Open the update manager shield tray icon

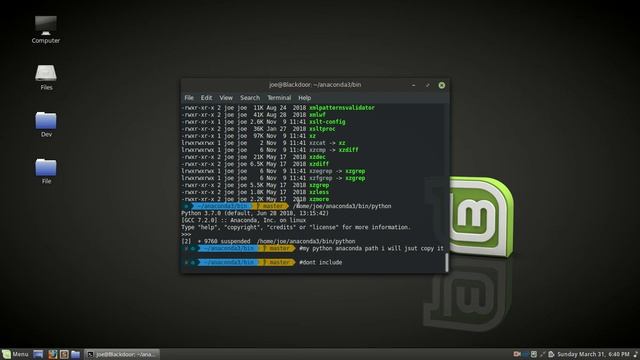tap(534, 354)
